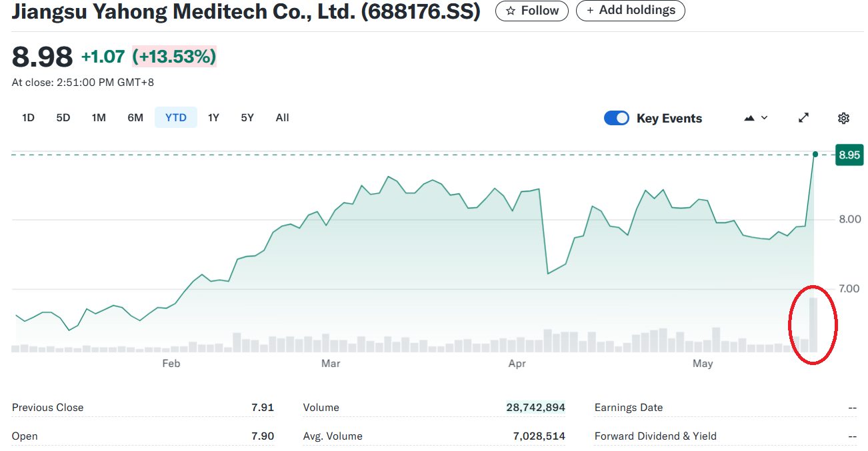Click the 8.95 price label marker
Image resolution: width=868 pixels, height=451 pixels.
(x=849, y=155)
